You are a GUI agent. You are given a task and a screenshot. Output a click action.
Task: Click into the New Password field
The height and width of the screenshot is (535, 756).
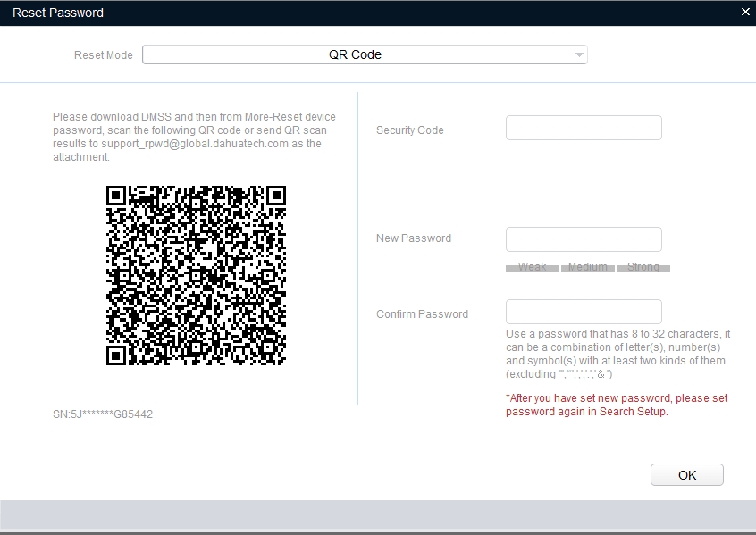[x=584, y=239]
